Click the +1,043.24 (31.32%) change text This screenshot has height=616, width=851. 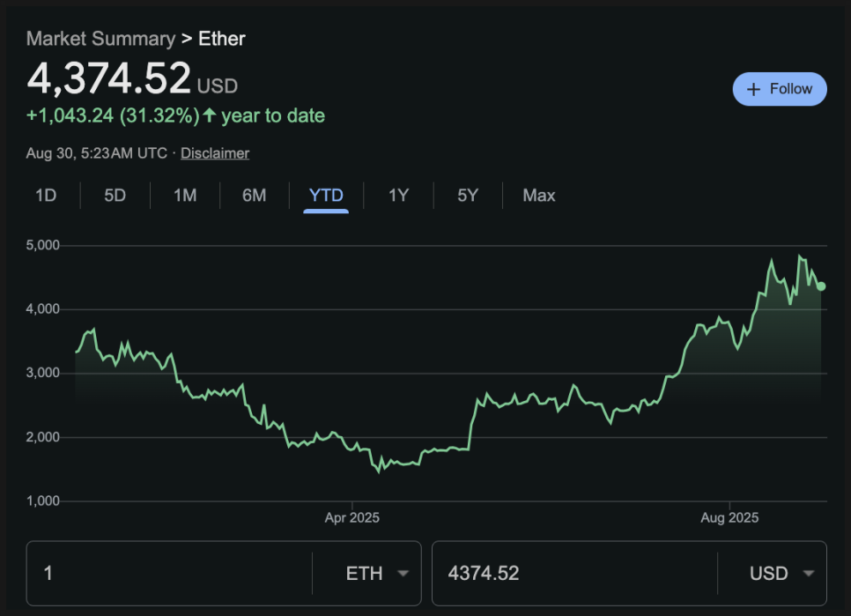click(x=113, y=115)
